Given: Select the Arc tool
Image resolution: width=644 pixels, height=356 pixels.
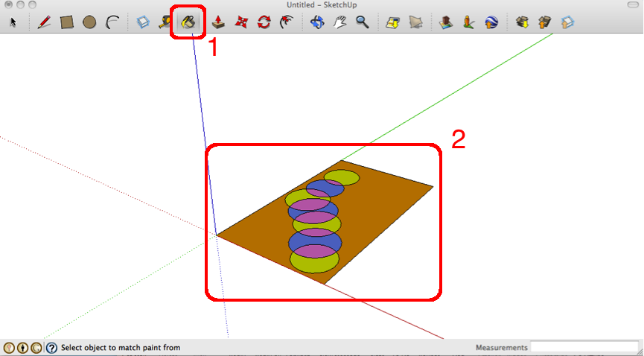Looking at the screenshot, I should 112,22.
